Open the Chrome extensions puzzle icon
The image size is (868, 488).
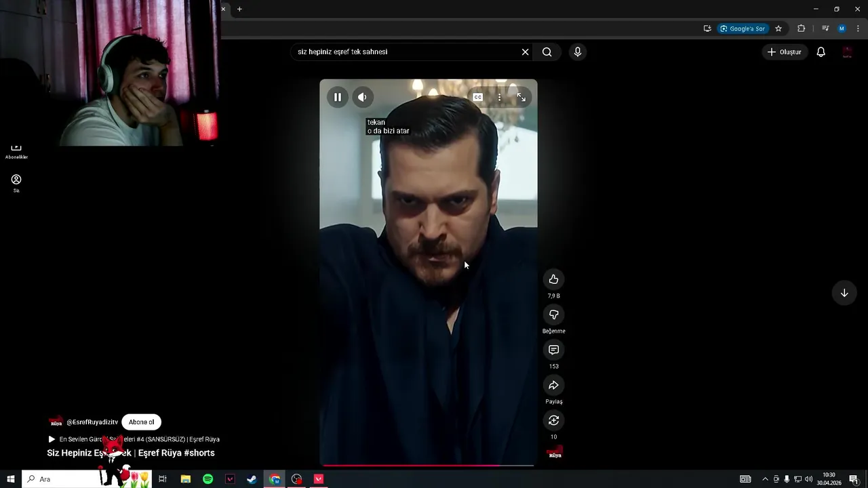[x=801, y=28]
